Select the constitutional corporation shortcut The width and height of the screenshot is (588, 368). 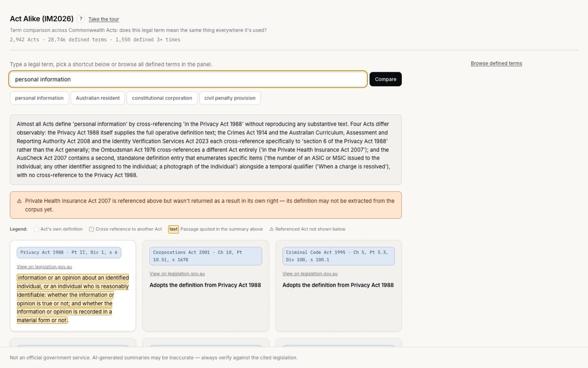point(162,98)
